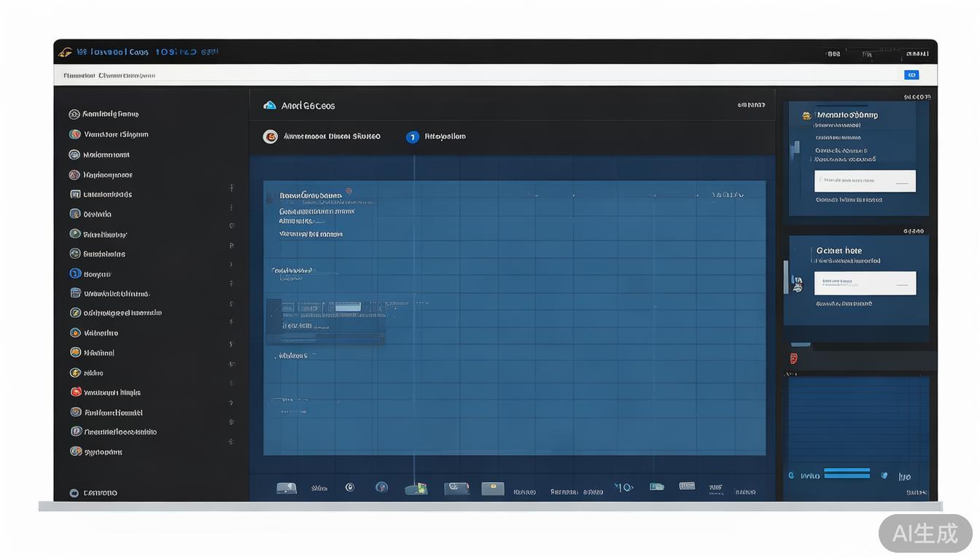
Task: Expand the dots menu beside the fifth sidebar item
Action: click(231, 188)
